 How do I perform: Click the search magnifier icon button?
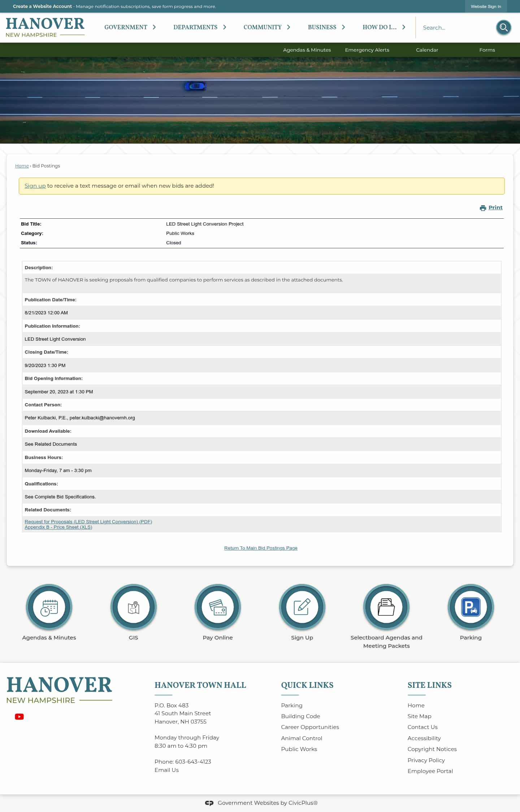503,27
